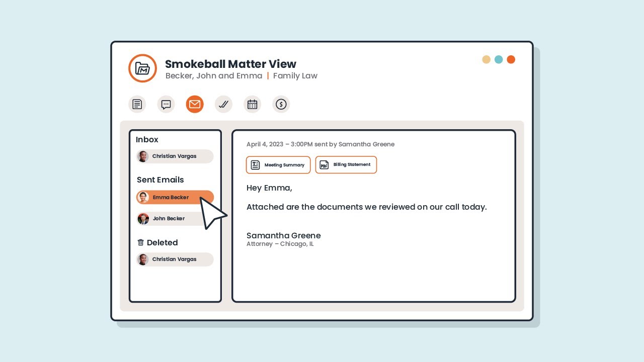Click the Hey Emma greeting line

click(269, 188)
